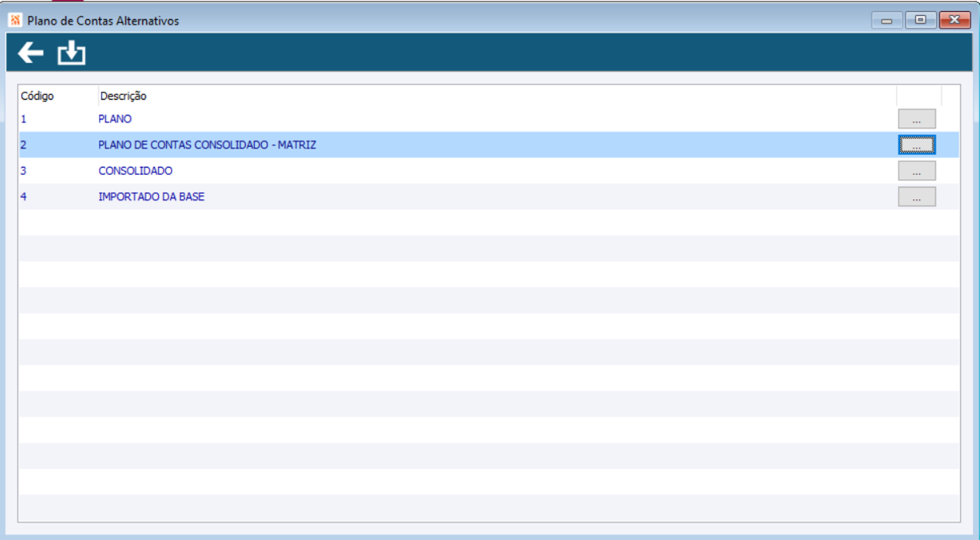
Task: Open ellipsis button for CONSOLIDADO row
Action: tap(917, 171)
